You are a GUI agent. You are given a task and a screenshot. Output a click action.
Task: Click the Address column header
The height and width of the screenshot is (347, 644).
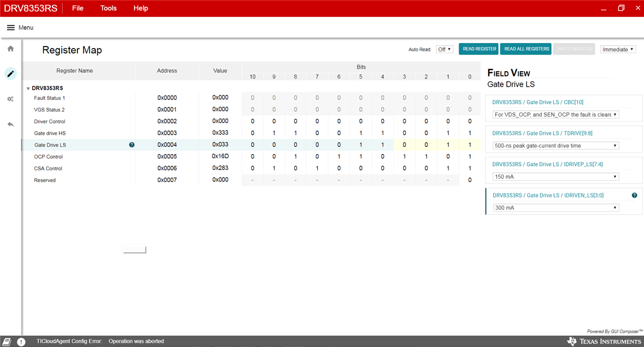pyautogui.click(x=167, y=71)
